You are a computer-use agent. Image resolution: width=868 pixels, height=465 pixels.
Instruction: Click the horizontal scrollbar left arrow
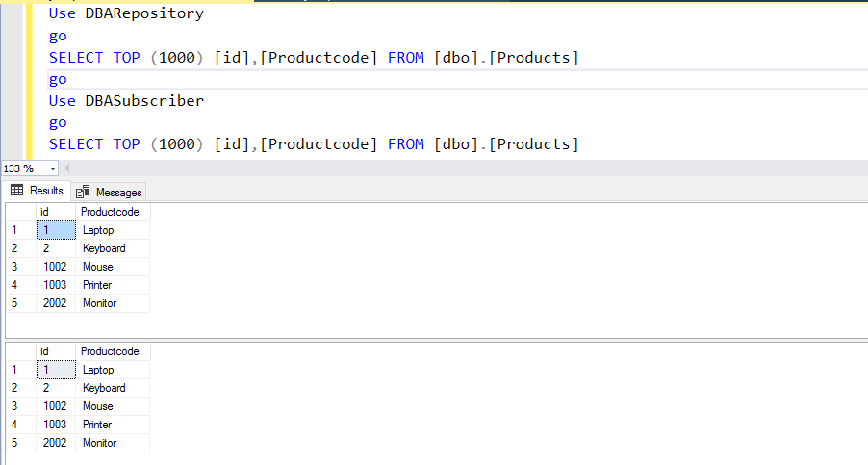67,168
